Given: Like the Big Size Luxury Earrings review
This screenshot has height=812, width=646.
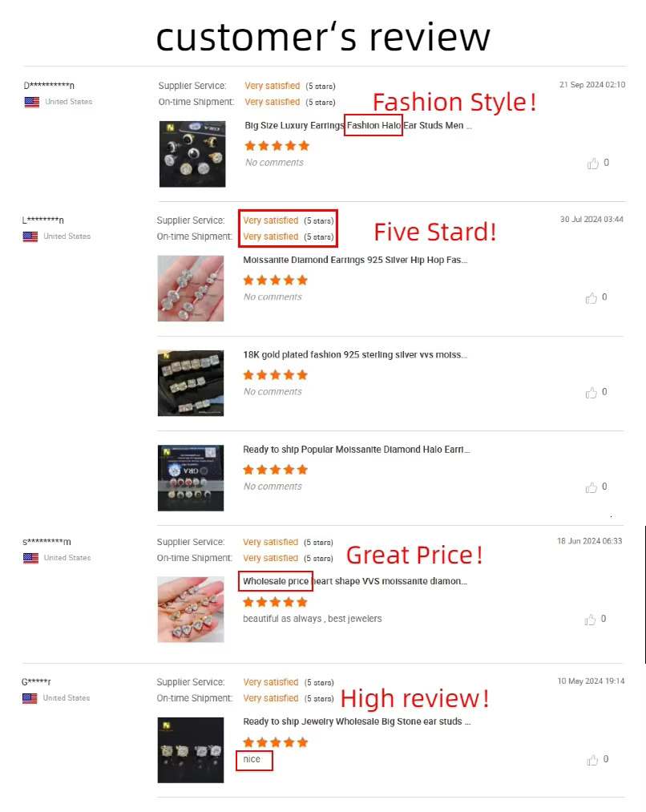Looking at the screenshot, I should tap(592, 164).
